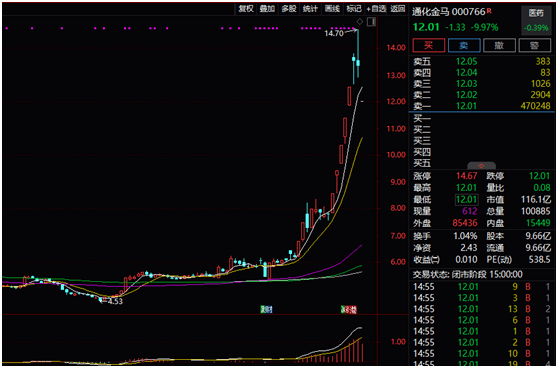Click the R margin-trading badge beside 000766

point(489,11)
